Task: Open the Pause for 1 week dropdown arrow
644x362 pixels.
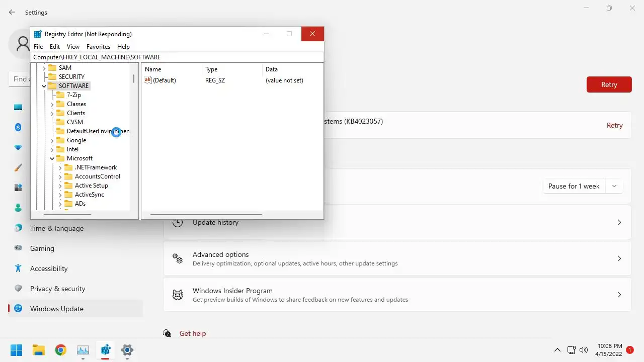Action: click(x=614, y=186)
